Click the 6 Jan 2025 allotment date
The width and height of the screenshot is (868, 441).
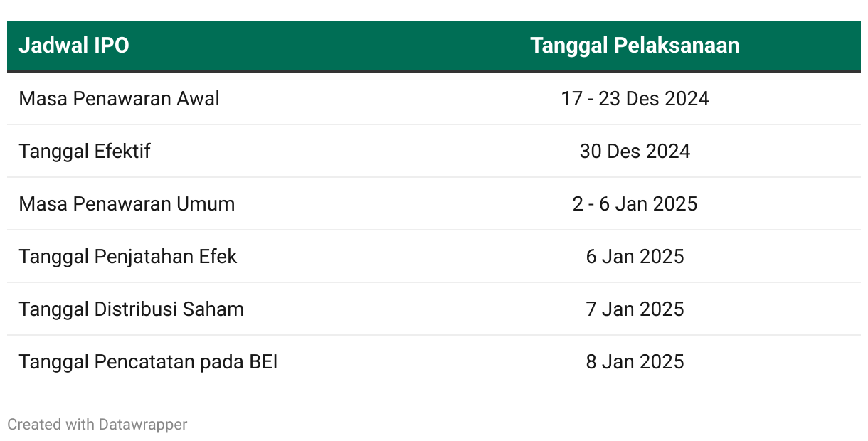[x=635, y=256]
